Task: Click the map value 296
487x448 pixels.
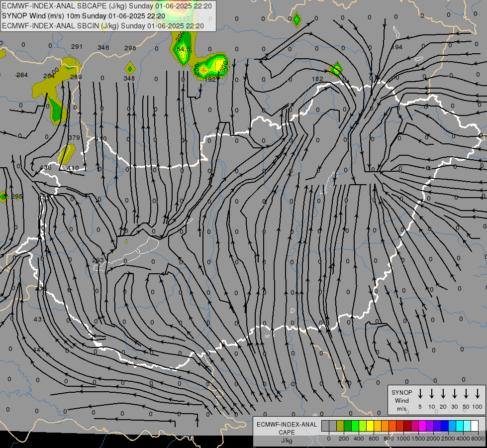Action: [130, 48]
